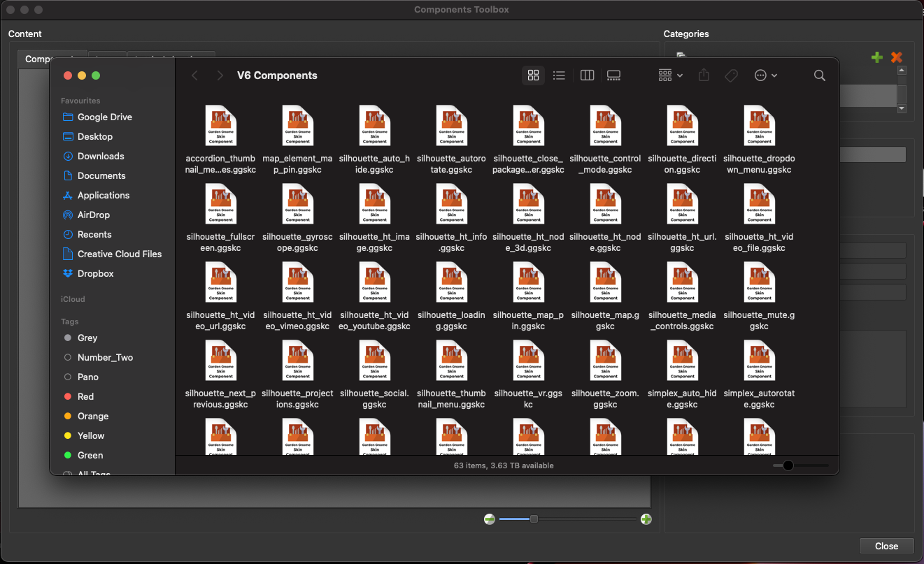The image size is (924, 564).
Task: Click Categories list scroll down arrow
Action: 902,108
